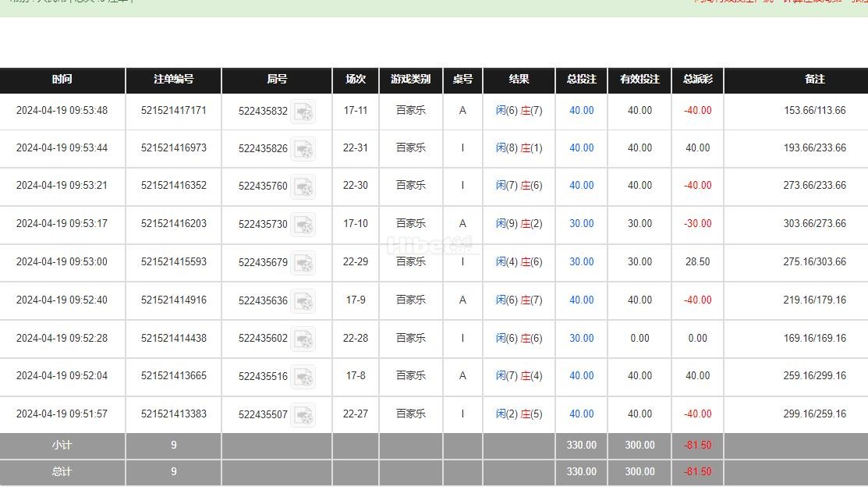Click round number 522435826

coord(263,148)
